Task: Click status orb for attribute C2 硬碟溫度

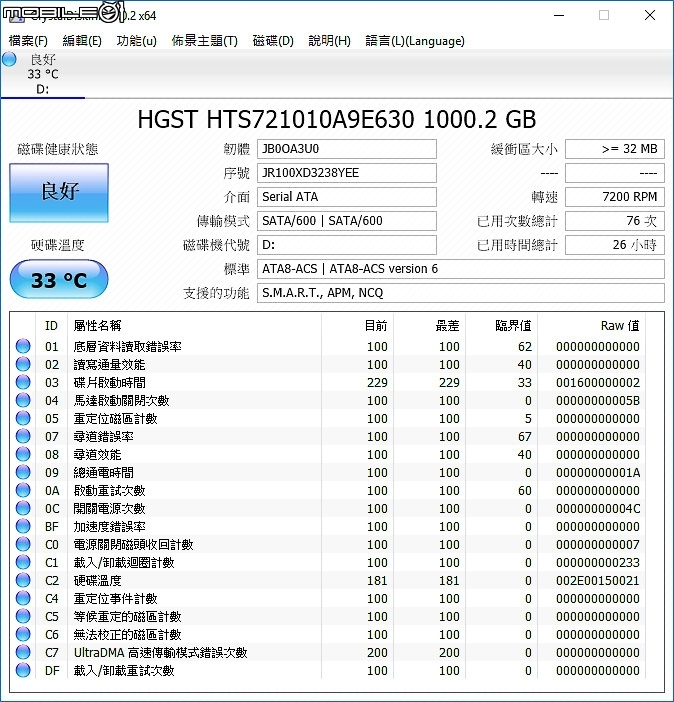Action: 23,580
